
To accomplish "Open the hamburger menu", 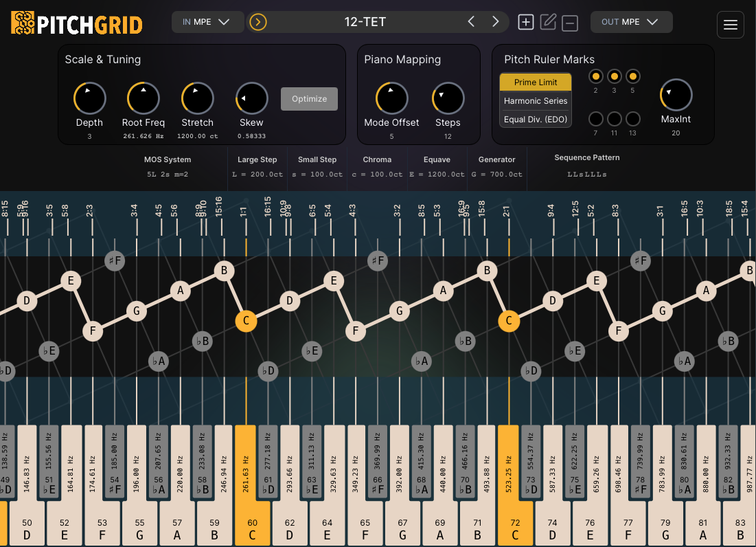I will coord(730,25).
